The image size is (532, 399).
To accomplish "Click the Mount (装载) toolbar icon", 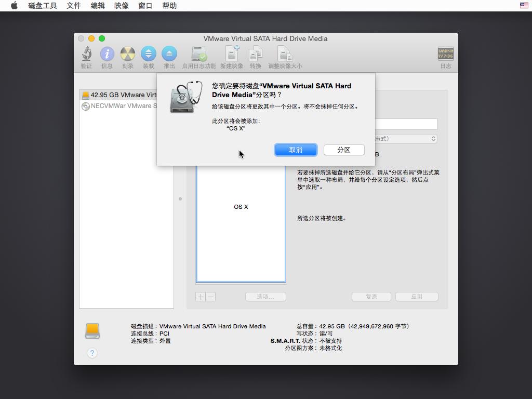I will (148, 54).
